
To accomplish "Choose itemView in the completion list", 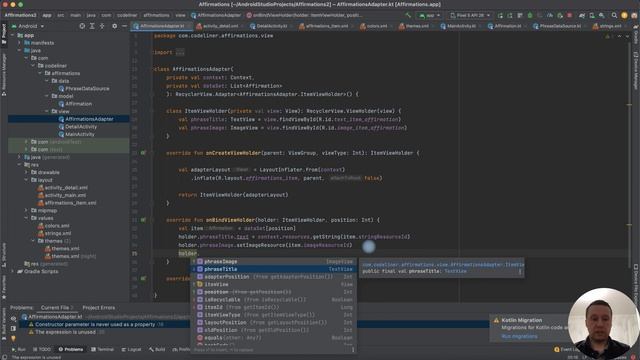I will click(x=273, y=284).
